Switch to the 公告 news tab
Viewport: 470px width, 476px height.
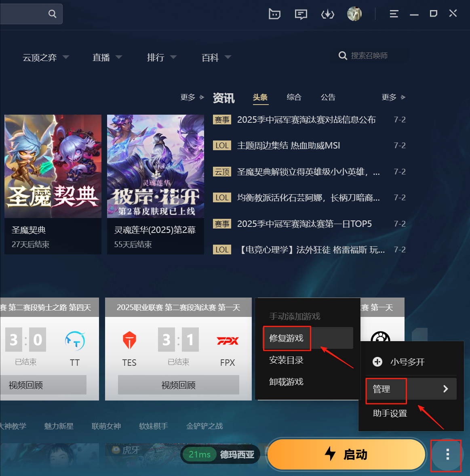pyautogui.click(x=328, y=97)
